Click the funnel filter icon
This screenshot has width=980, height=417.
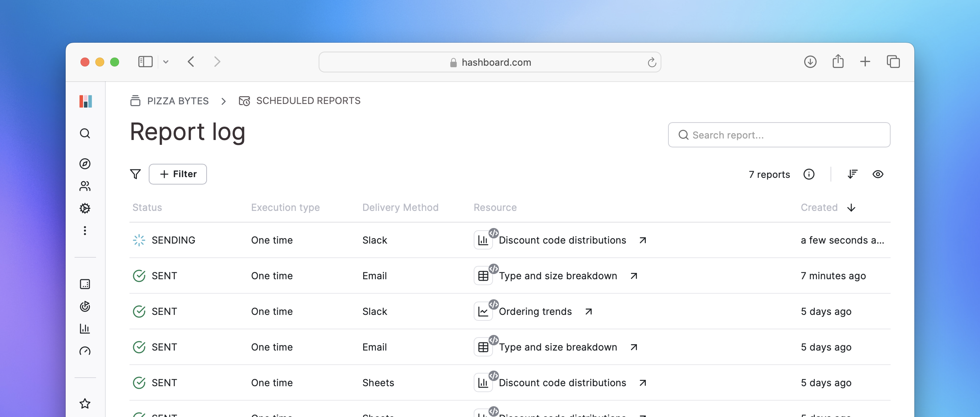135,174
